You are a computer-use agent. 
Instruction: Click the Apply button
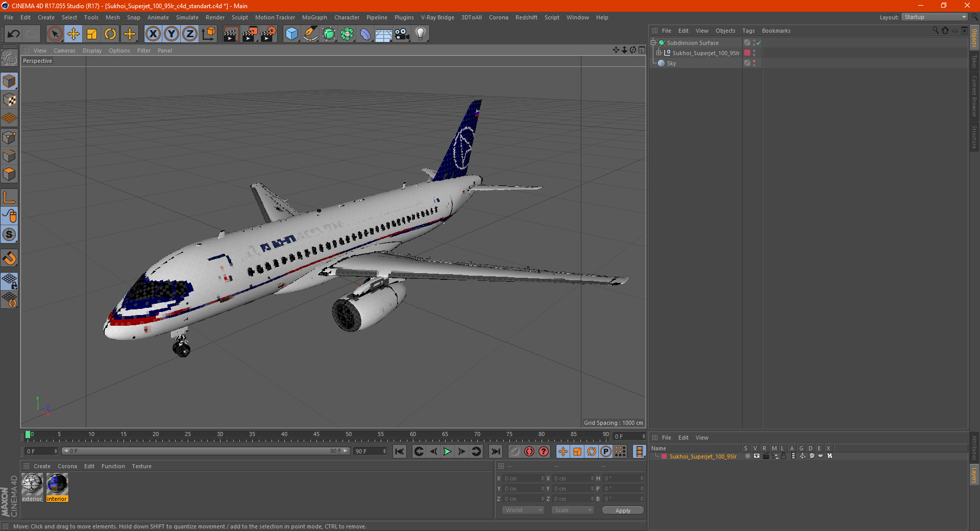click(623, 511)
